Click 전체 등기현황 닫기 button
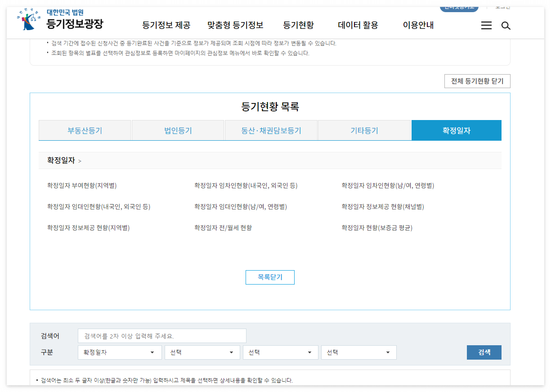This screenshot has height=392, width=551. point(477,81)
